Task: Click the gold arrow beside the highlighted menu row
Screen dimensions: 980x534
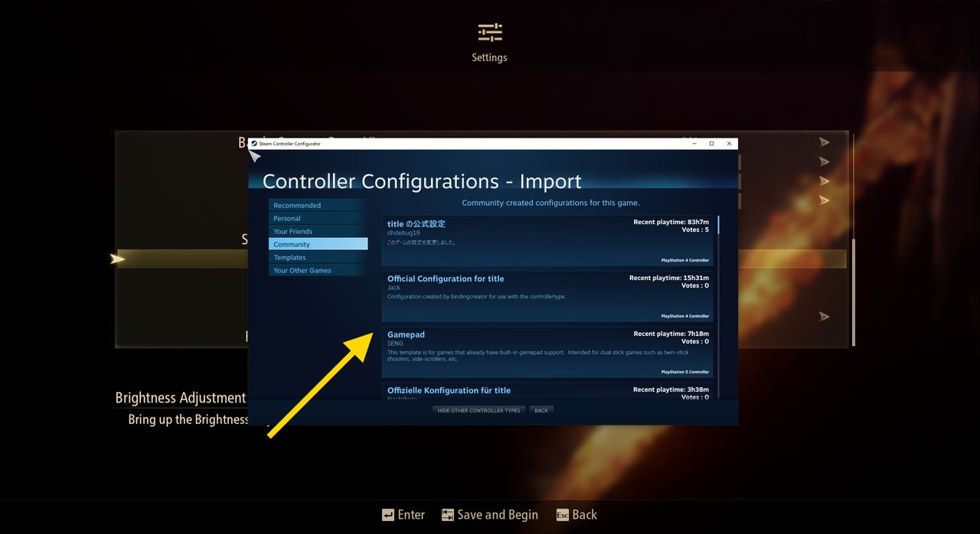Action: coord(119,259)
